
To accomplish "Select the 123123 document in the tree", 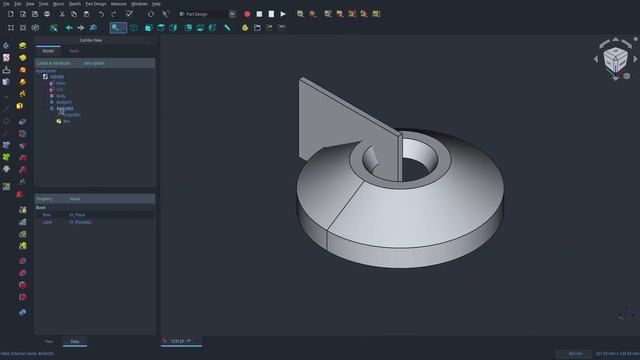I will pyautogui.click(x=57, y=77).
